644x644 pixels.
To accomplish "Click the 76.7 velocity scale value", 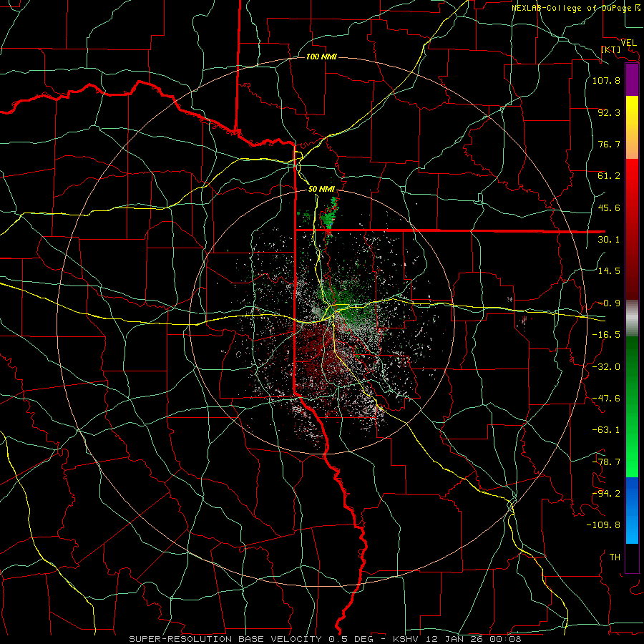I will [609, 144].
